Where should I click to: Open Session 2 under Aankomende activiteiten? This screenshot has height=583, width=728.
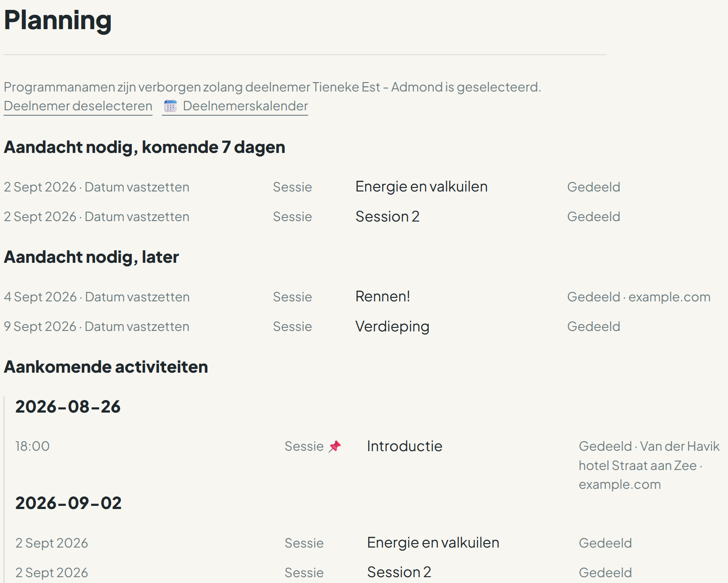click(399, 572)
